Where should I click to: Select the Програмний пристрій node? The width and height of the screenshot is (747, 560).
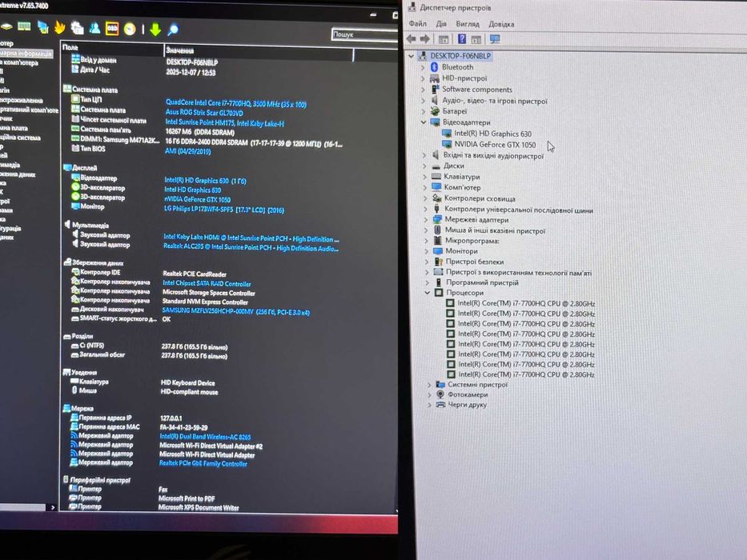[482, 282]
